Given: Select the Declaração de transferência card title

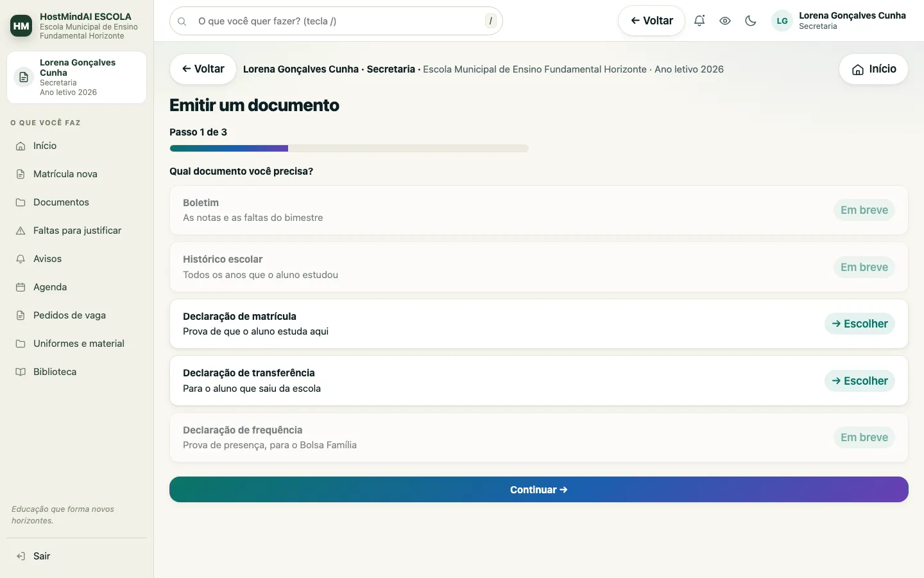Looking at the screenshot, I should coord(249,373).
